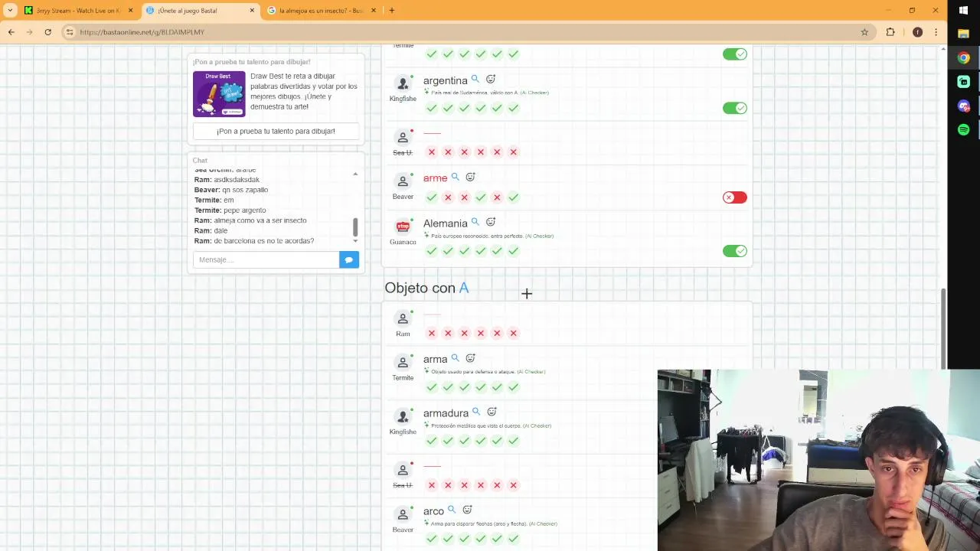
Task: Open Chrome profile avatar
Action: coord(917,32)
